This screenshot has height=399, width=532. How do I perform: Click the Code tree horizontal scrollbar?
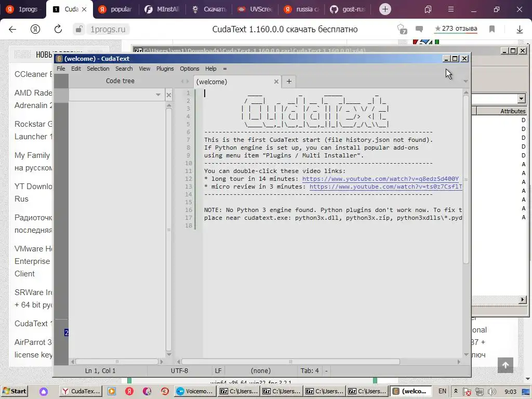point(117,362)
